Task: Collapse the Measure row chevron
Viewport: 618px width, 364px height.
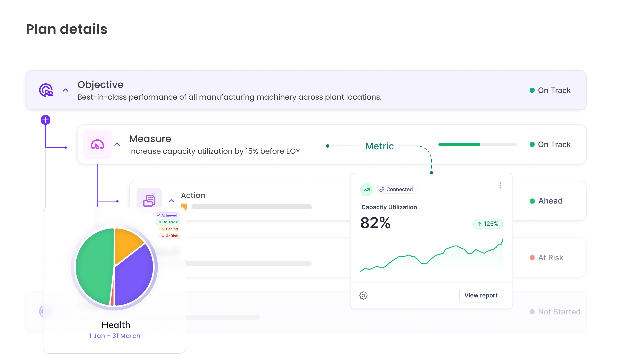Action: [117, 144]
